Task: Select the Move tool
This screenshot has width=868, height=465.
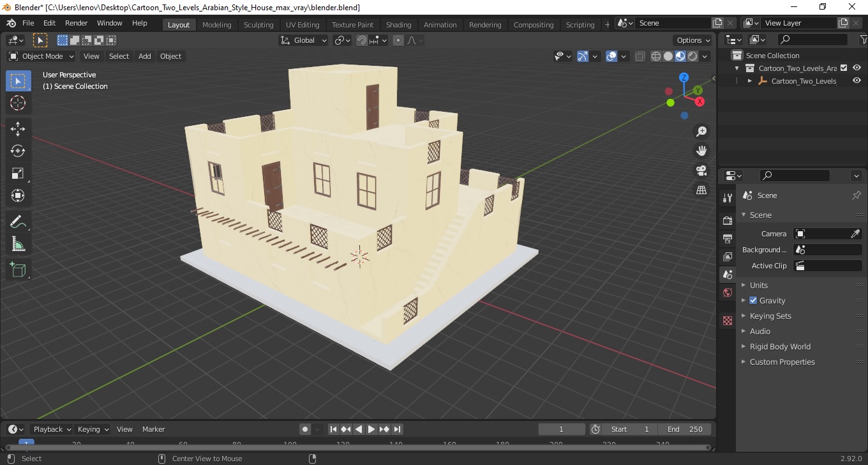Action: pos(18,129)
